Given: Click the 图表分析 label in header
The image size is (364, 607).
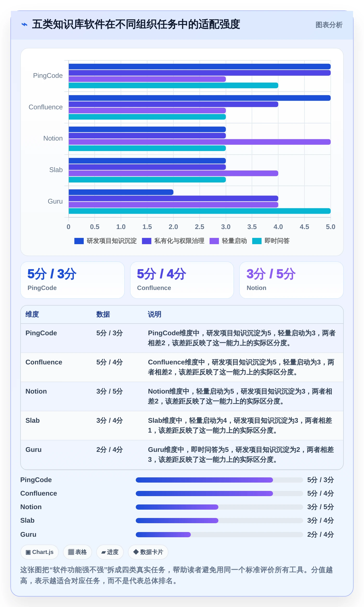Looking at the screenshot, I should click(x=329, y=25).
